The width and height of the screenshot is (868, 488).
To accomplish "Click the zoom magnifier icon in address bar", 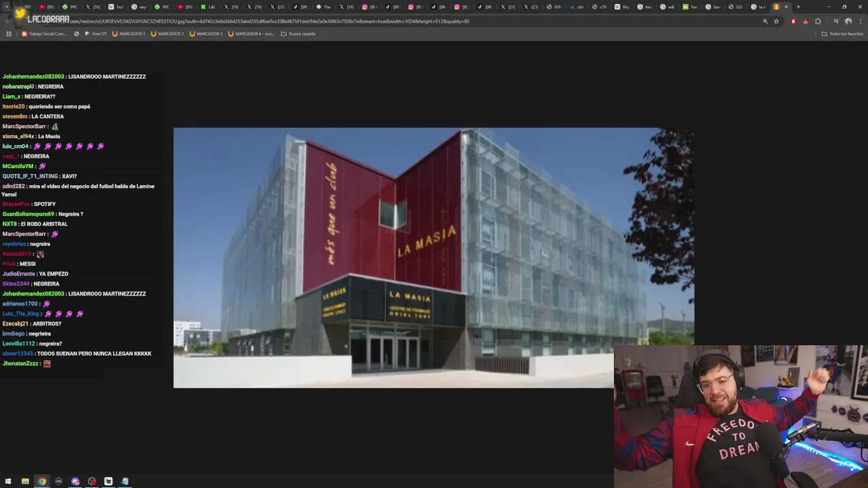I will coord(765,21).
